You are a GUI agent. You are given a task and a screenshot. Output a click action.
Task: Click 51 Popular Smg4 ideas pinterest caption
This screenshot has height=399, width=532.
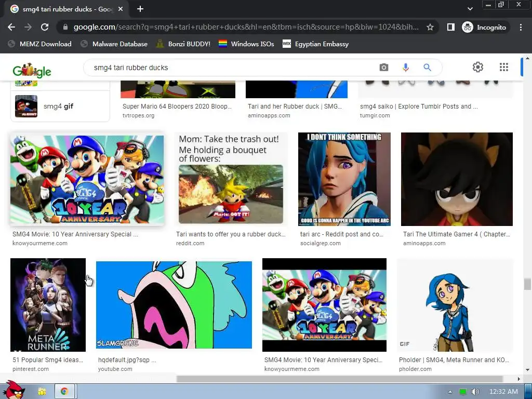point(48,360)
